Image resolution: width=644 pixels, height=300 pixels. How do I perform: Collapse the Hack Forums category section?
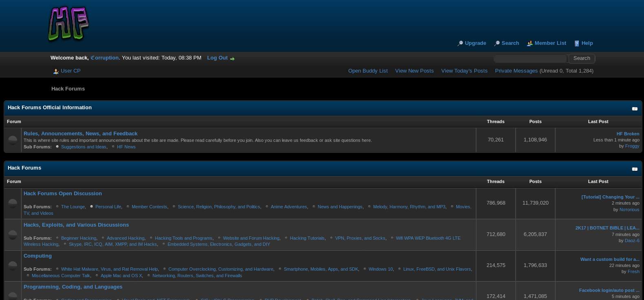635,169
